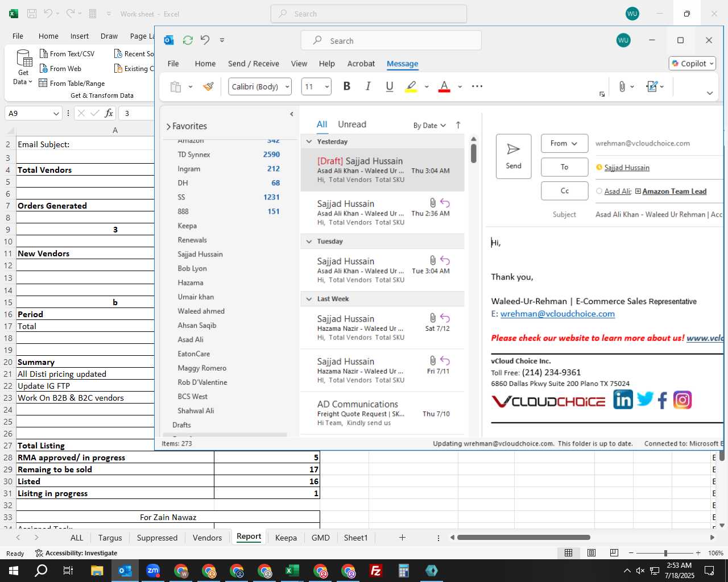Viewport: 728px width, 582px height.
Task: Reverse the message sort order arrow
Action: pos(458,125)
